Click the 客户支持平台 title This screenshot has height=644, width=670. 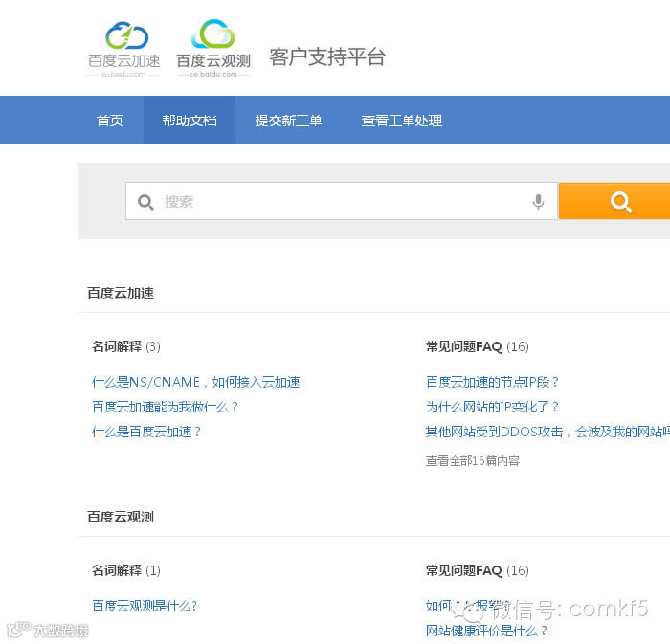pyautogui.click(x=327, y=56)
